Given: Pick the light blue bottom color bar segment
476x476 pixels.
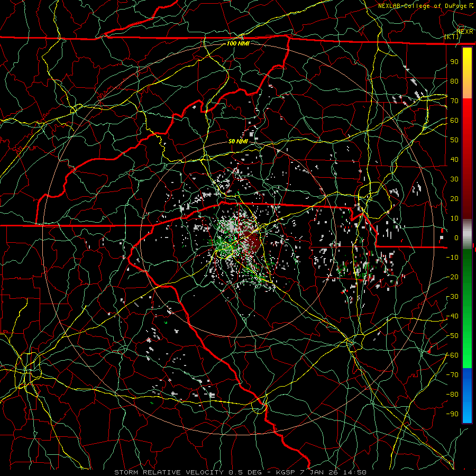Looking at the screenshot, I should 467,411.
